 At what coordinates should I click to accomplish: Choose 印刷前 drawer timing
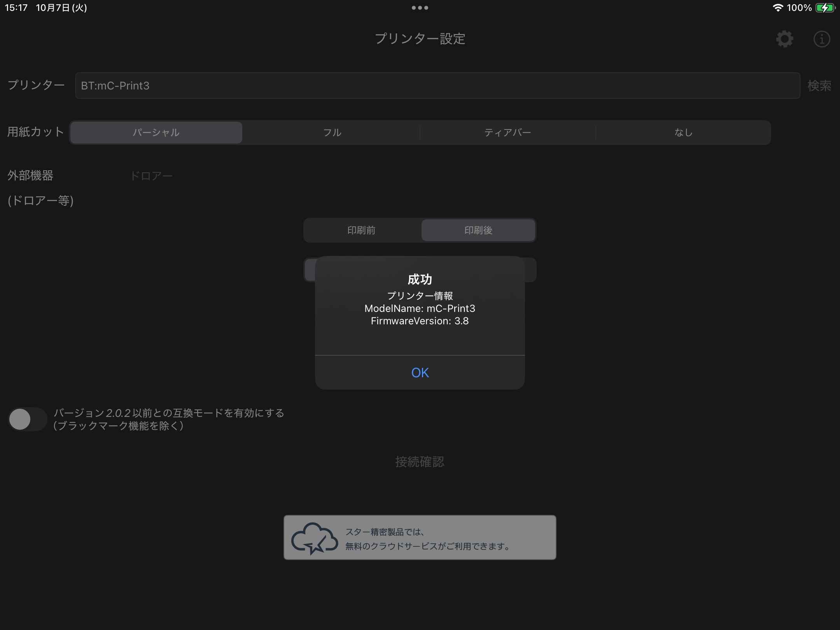coord(361,230)
